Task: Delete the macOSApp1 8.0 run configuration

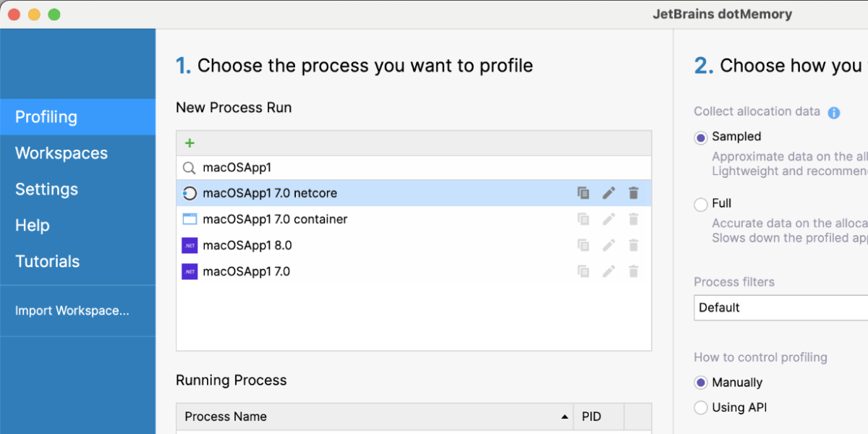Action: point(634,245)
